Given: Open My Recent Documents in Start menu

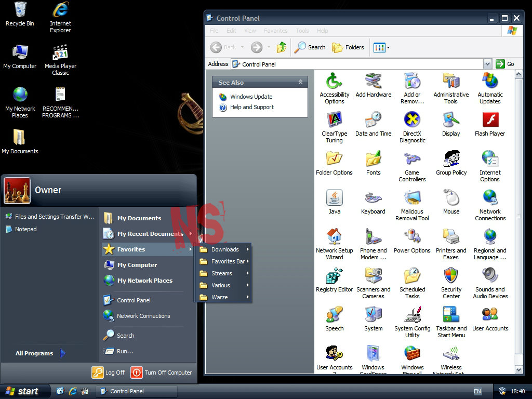Looking at the screenshot, I should (x=148, y=234).
